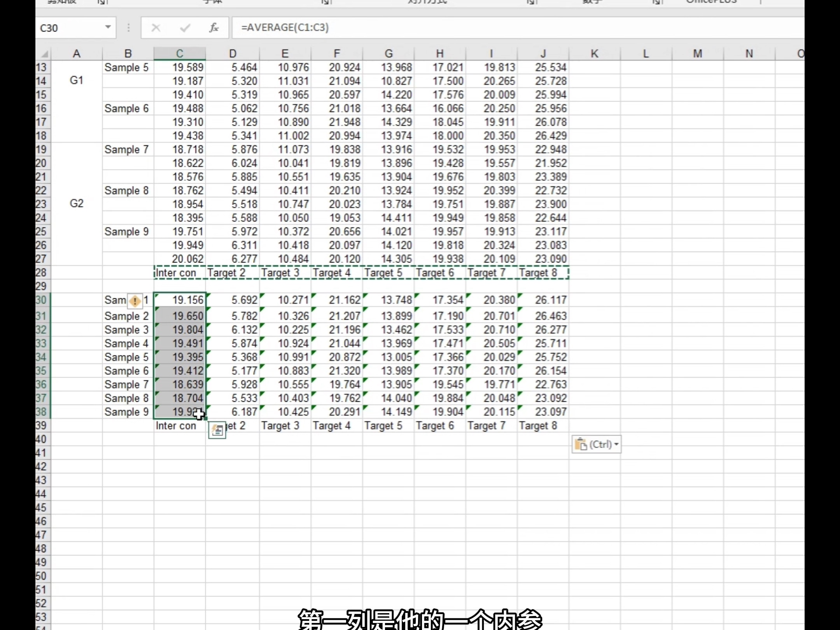Image resolution: width=840 pixels, height=630 pixels.
Task: Click the formula bar resize dots handle
Action: 128,28
